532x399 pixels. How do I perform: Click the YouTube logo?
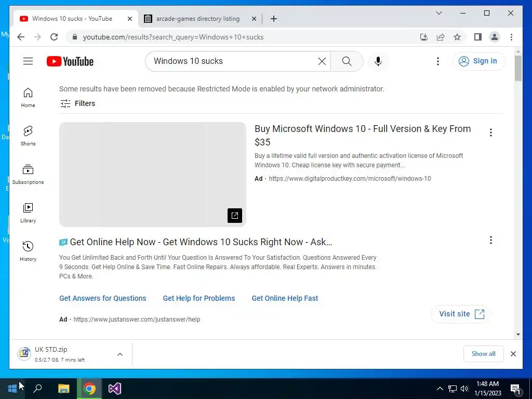click(70, 61)
